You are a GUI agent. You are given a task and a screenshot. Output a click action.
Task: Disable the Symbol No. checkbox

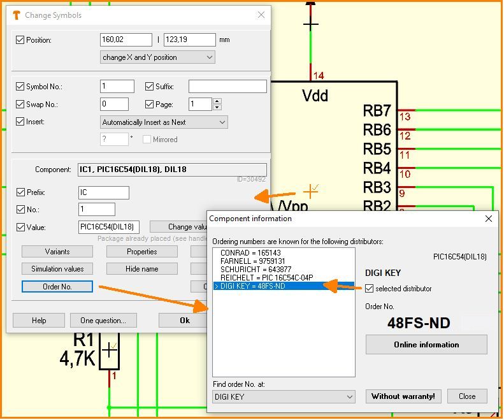(x=20, y=87)
